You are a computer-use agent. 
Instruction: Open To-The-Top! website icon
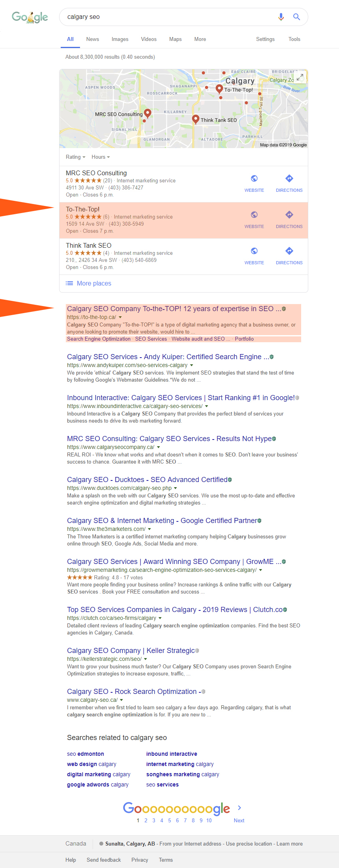coord(254,215)
